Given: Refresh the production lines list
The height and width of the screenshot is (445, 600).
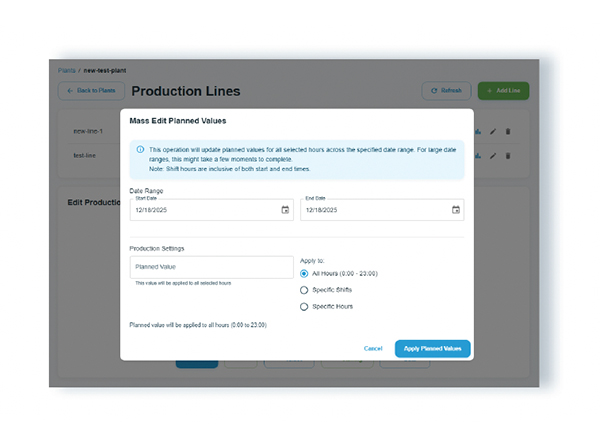Looking at the screenshot, I should point(446,91).
